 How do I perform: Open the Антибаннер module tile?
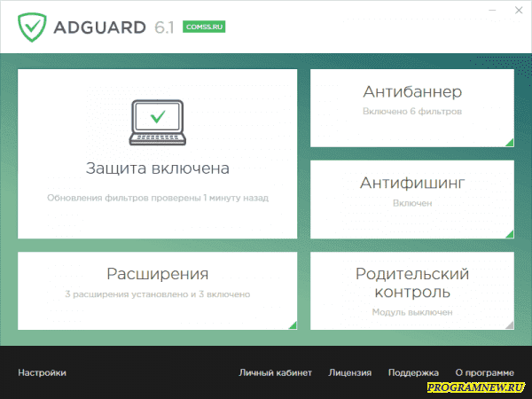[412, 108]
